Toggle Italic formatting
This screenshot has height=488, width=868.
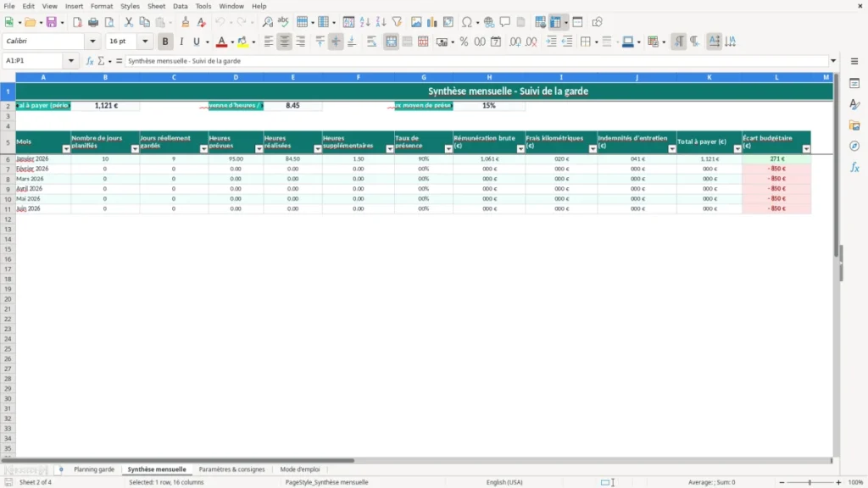tap(181, 42)
